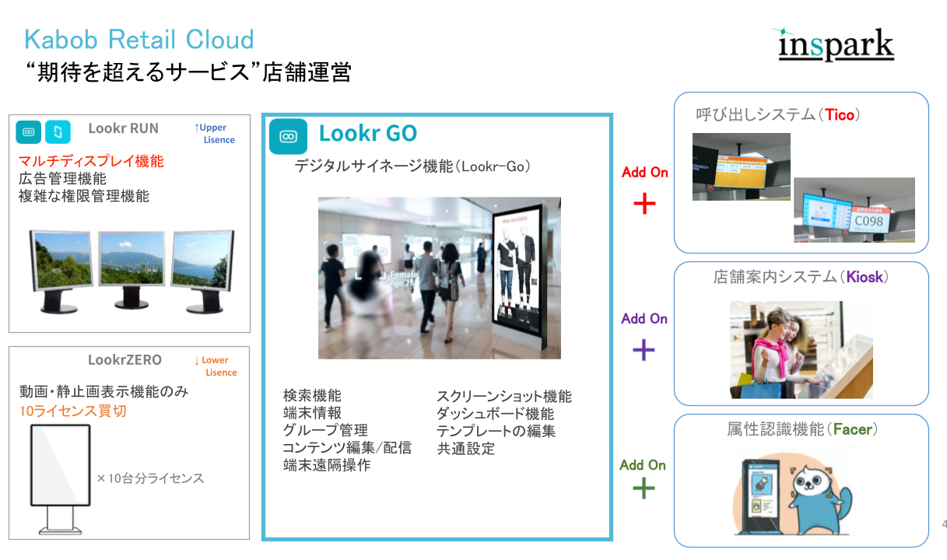Click the ↓Lower Lisence label
Screen dimensions: 947x560
pos(216,366)
